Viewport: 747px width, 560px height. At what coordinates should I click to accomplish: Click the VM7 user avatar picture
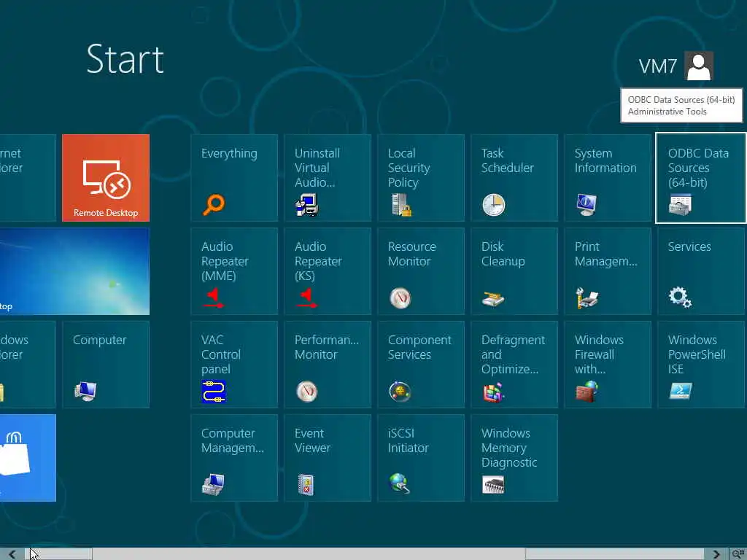(x=699, y=66)
